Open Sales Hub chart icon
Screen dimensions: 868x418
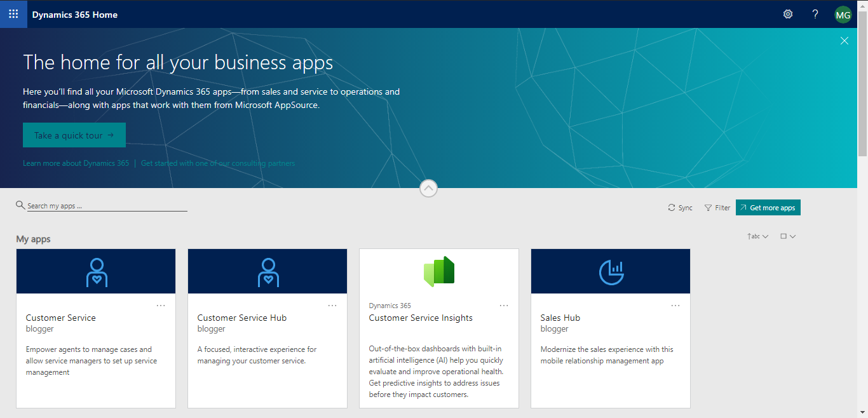click(x=611, y=272)
